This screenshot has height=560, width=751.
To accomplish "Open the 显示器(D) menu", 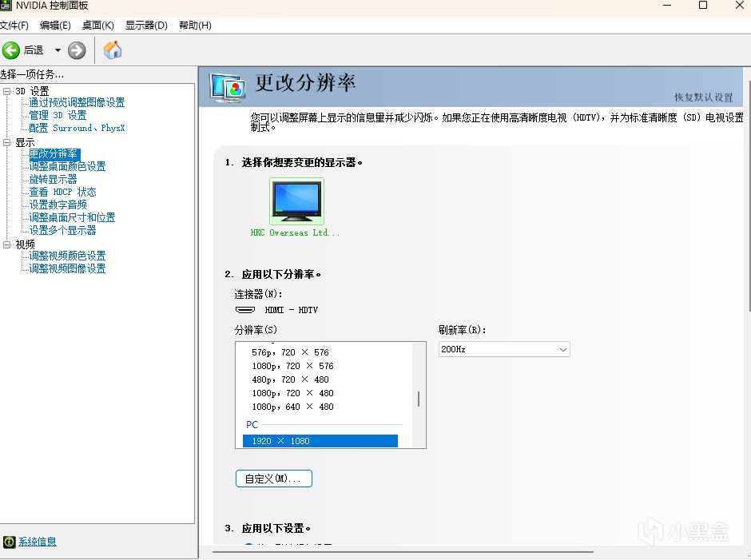I will pyautogui.click(x=146, y=26).
